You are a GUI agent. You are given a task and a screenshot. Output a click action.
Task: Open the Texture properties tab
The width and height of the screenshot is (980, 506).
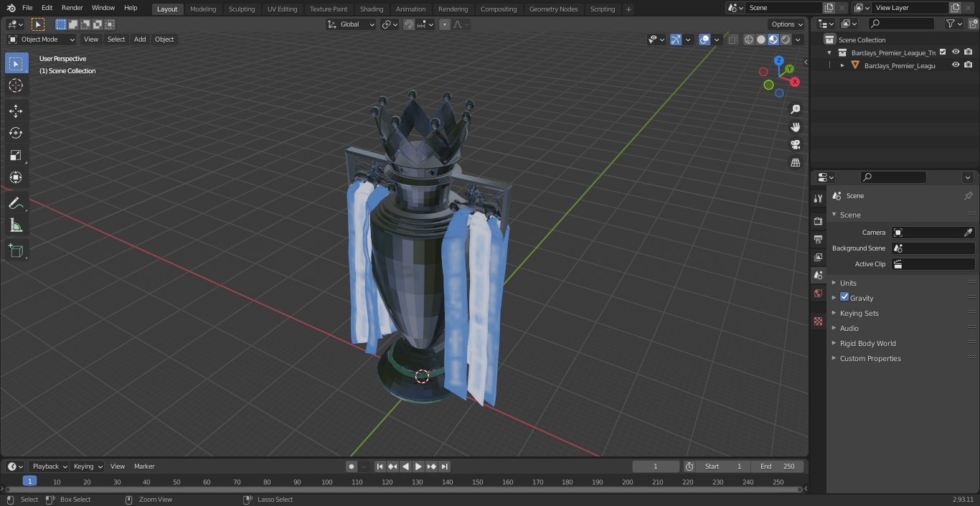(x=818, y=321)
